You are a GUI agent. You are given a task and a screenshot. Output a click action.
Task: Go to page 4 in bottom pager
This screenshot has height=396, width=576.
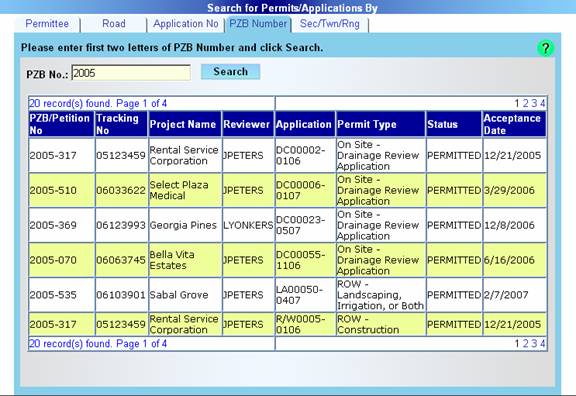pos(543,344)
